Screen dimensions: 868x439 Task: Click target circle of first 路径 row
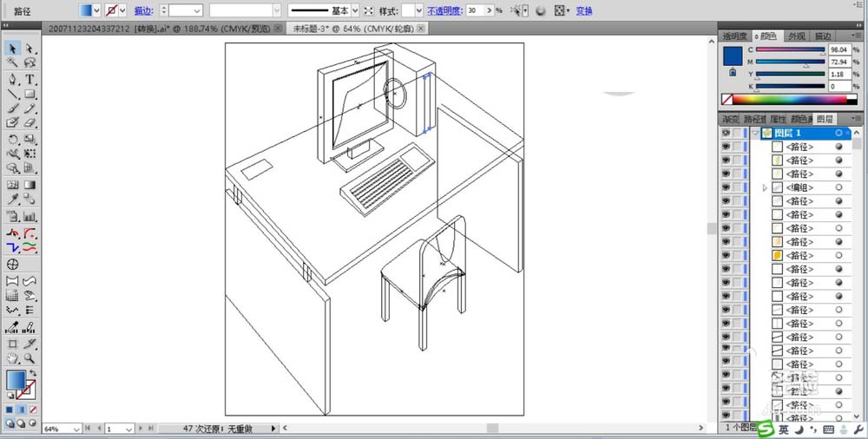(838, 147)
